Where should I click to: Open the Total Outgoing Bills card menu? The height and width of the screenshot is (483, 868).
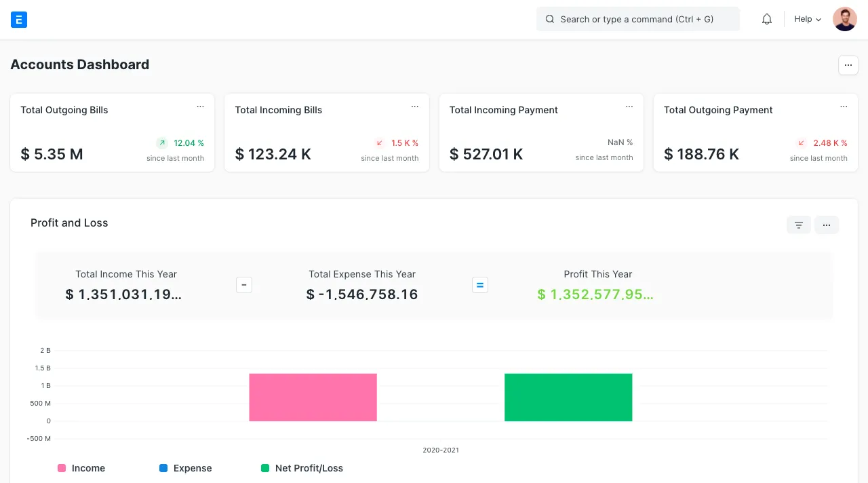[x=201, y=107]
